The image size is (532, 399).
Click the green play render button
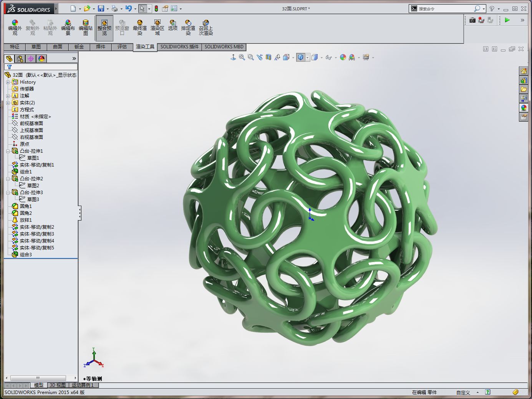click(507, 20)
